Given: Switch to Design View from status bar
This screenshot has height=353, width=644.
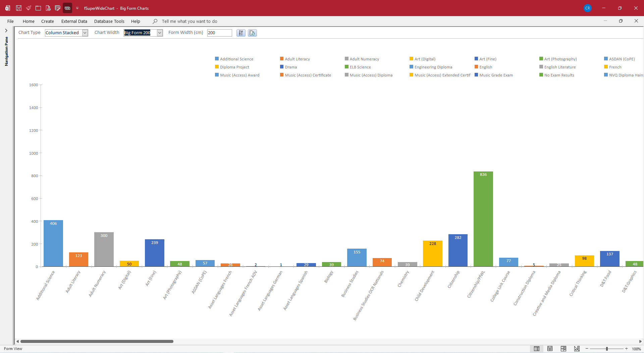Looking at the screenshot, I should (577, 349).
